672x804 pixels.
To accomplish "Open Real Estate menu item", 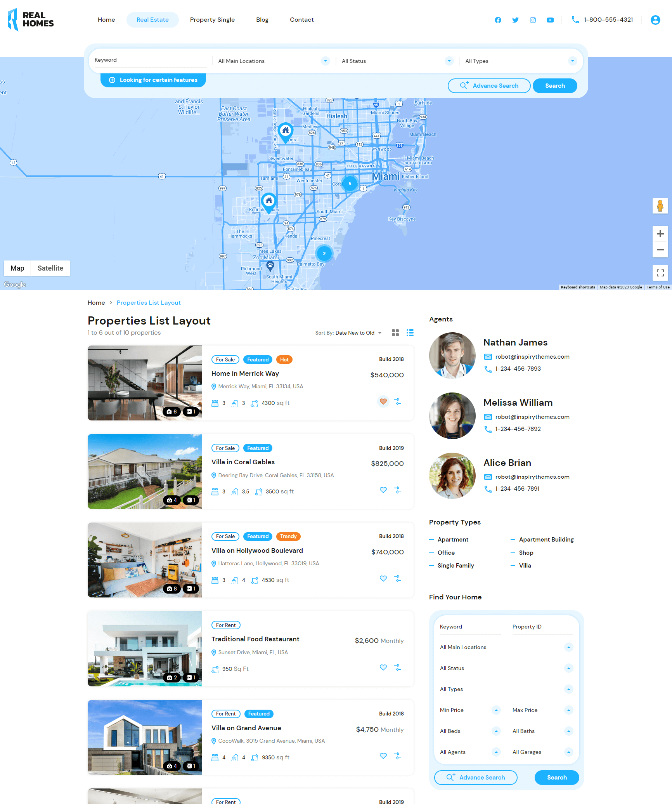I will pos(152,20).
